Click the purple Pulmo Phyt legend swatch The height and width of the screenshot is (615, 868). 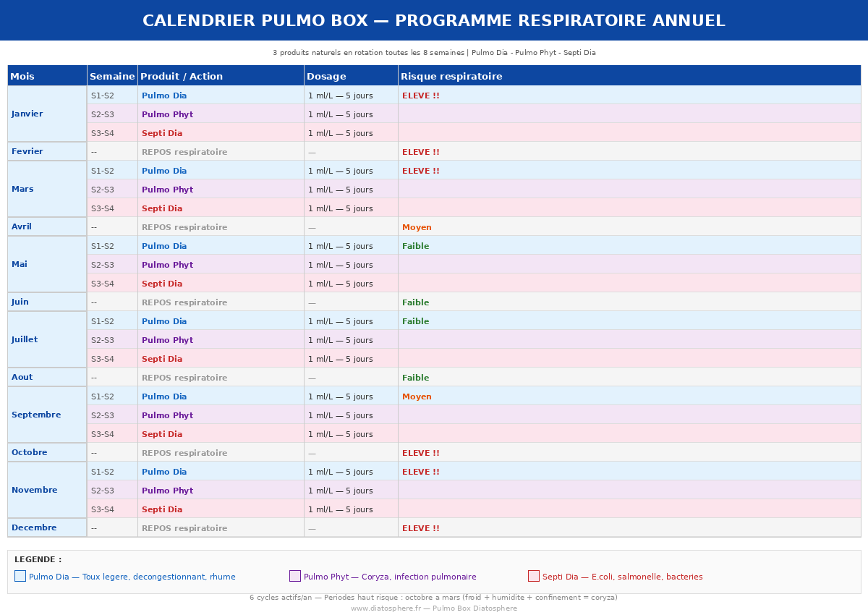pyautogui.click(x=295, y=576)
